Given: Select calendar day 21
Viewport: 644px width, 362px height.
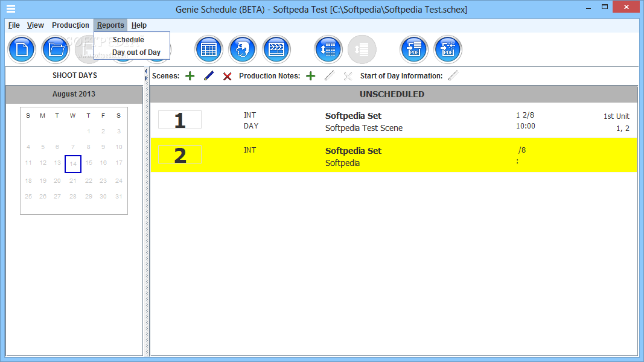Looking at the screenshot, I should click(x=72, y=180).
